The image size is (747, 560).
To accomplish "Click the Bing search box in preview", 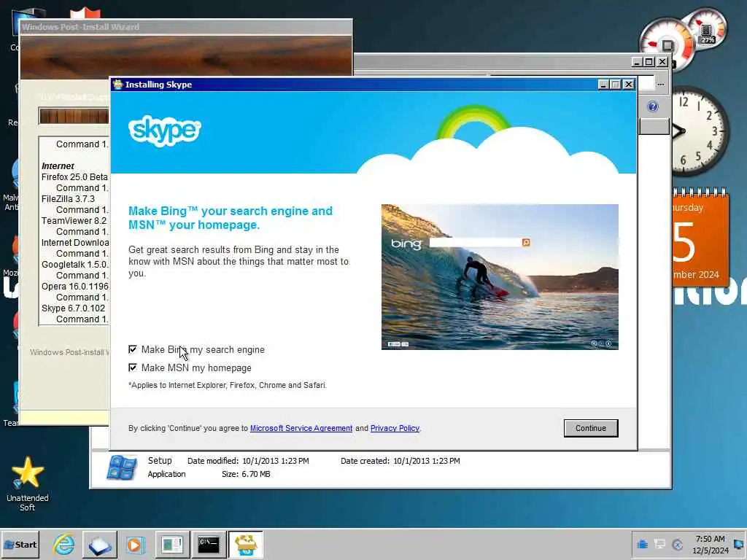I will [480, 243].
